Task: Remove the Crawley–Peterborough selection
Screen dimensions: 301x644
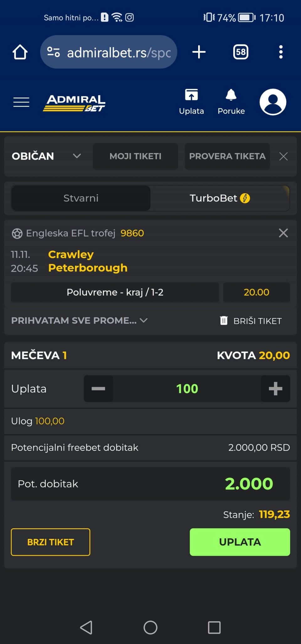Action: click(x=283, y=233)
